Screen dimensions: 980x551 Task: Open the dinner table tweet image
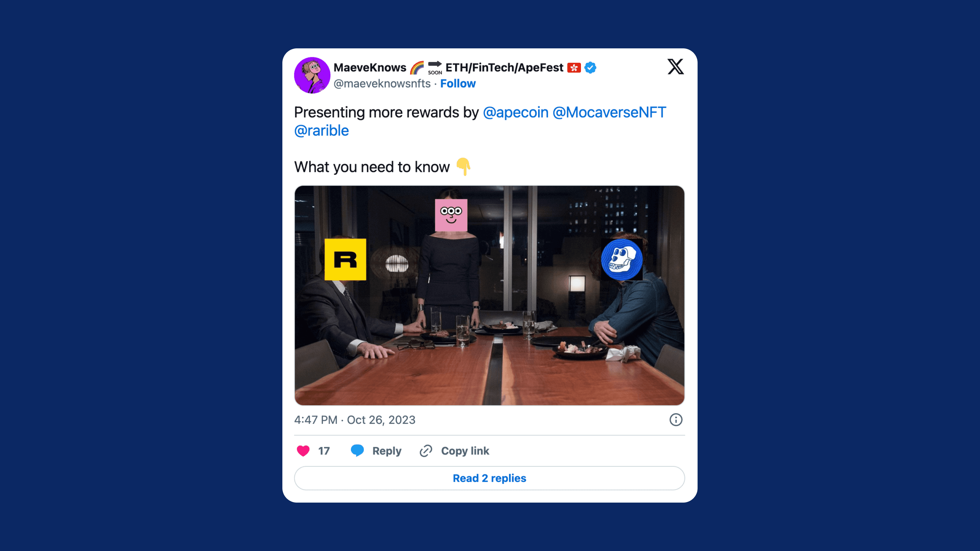(x=489, y=295)
